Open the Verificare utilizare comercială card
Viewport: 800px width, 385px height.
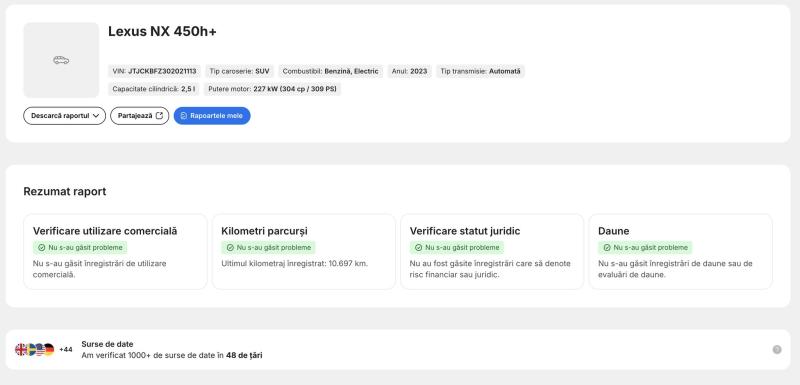[x=115, y=252]
